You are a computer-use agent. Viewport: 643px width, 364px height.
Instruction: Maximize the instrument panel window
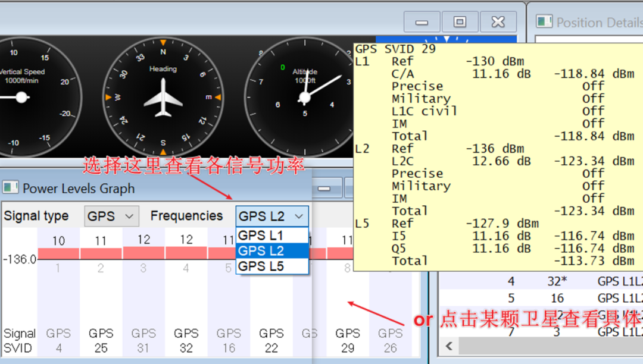pos(460,22)
